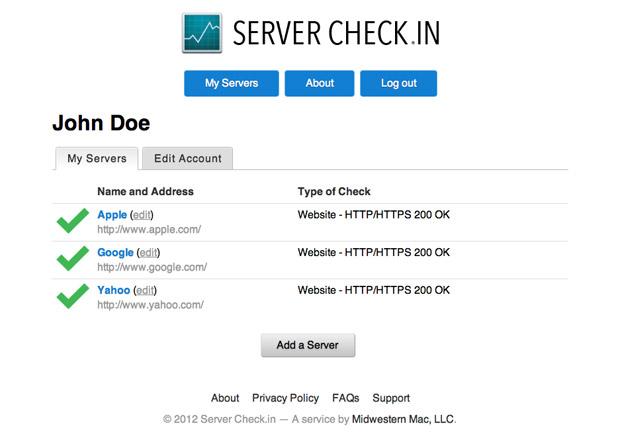Open the Apple server link
The height and width of the screenshot is (440, 620).
[x=112, y=215]
